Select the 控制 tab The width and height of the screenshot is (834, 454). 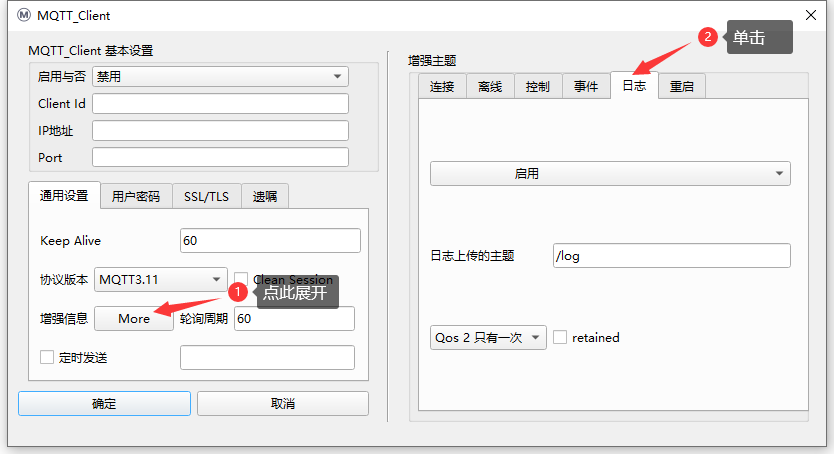pos(538,86)
